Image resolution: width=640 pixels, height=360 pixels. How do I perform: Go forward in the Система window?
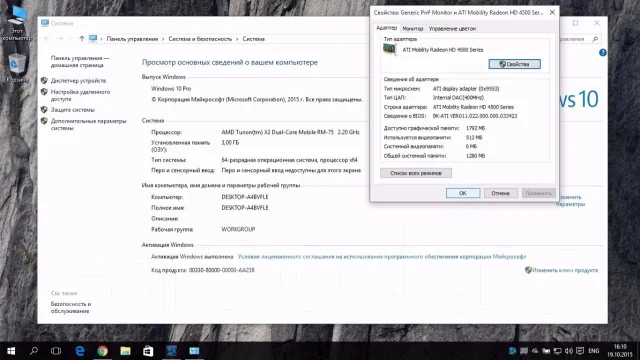point(60,39)
